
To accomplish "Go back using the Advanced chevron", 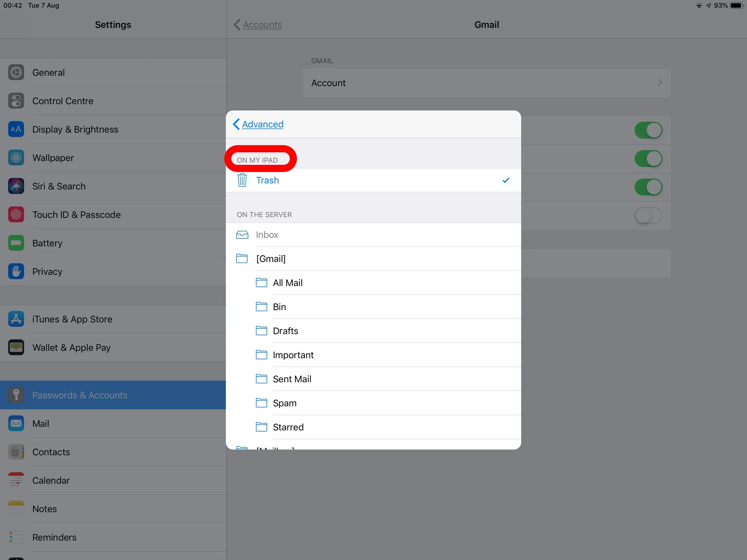I will [237, 124].
